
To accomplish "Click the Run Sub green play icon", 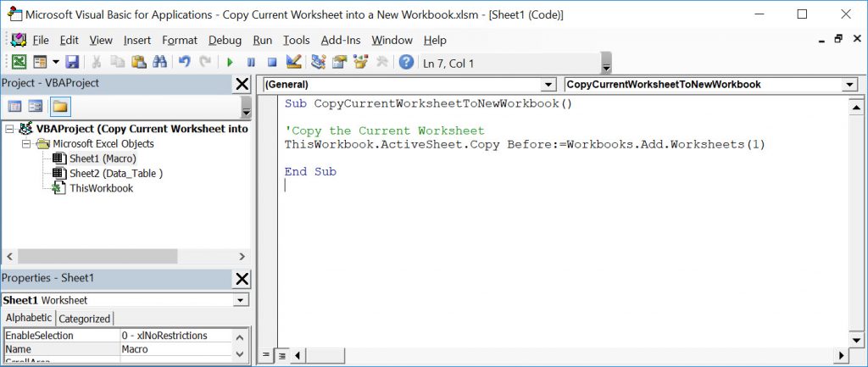I will click(229, 62).
